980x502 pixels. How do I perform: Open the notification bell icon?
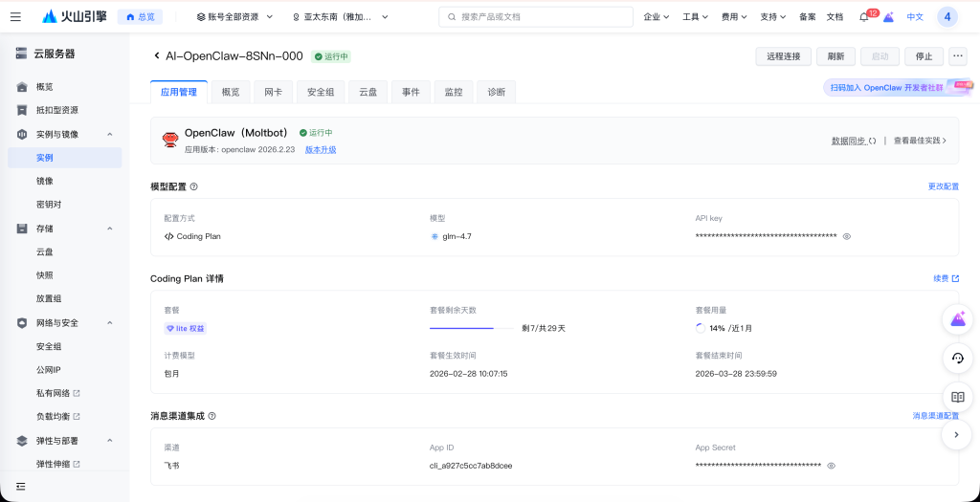point(864,17)
